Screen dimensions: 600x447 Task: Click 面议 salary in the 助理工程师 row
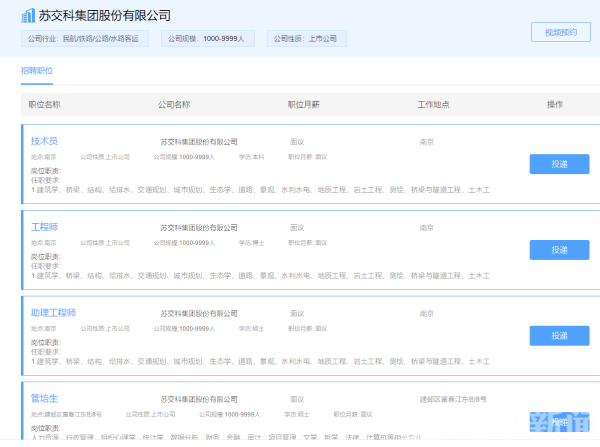297,313
